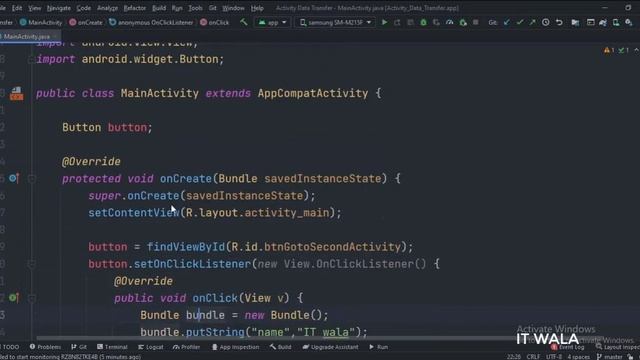640x360 pixels.
Task: Click the Git Push arrow icon
Action: click(533, 22)
